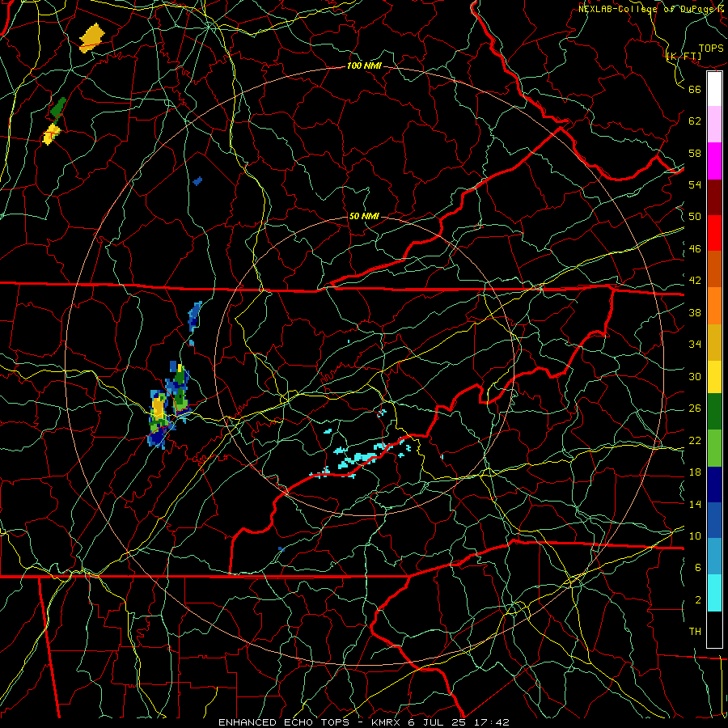Click the 'TOPS' legend heading
Screen dimensions: 728x728
click(711, 49)
